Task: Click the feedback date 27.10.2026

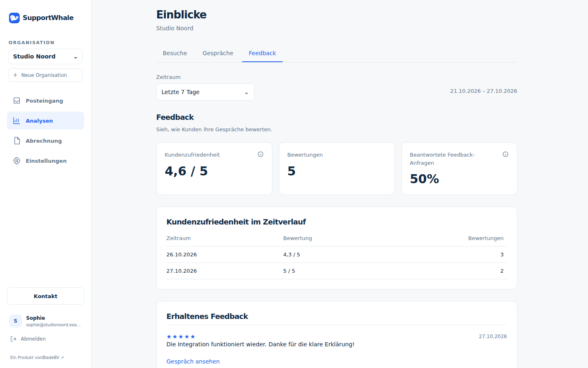Action: (x=493, y=337)
